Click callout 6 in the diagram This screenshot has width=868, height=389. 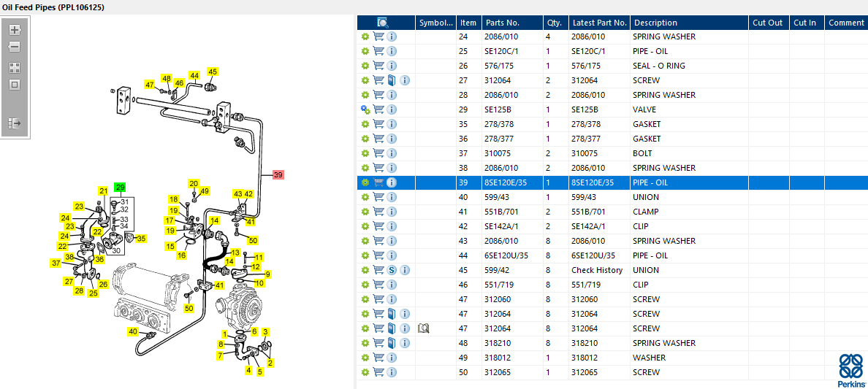[254, 331]
